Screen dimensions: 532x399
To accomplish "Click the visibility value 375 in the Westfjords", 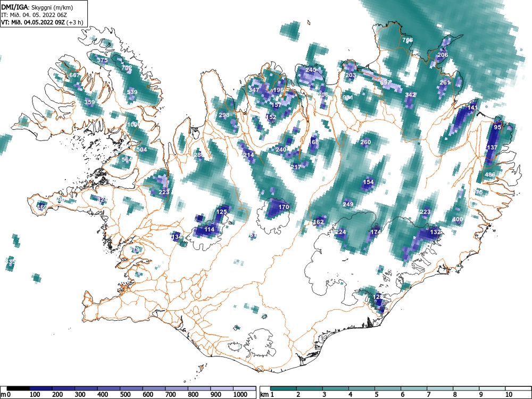I will tap(102, 61).
